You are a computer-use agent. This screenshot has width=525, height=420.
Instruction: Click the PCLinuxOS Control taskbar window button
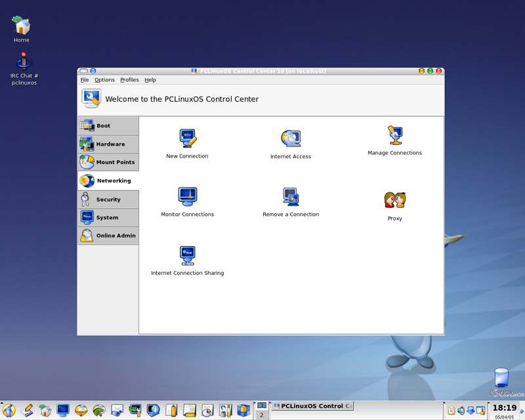click(x=312, y=406)
